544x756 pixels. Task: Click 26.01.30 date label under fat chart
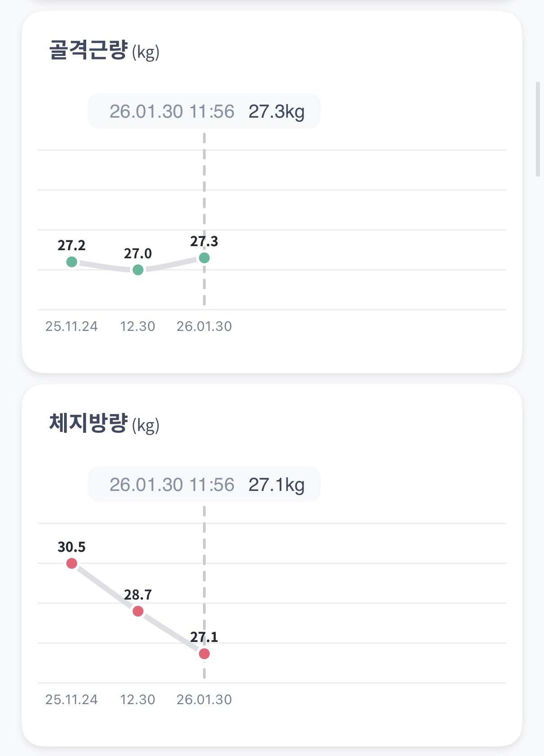[204, 700]
